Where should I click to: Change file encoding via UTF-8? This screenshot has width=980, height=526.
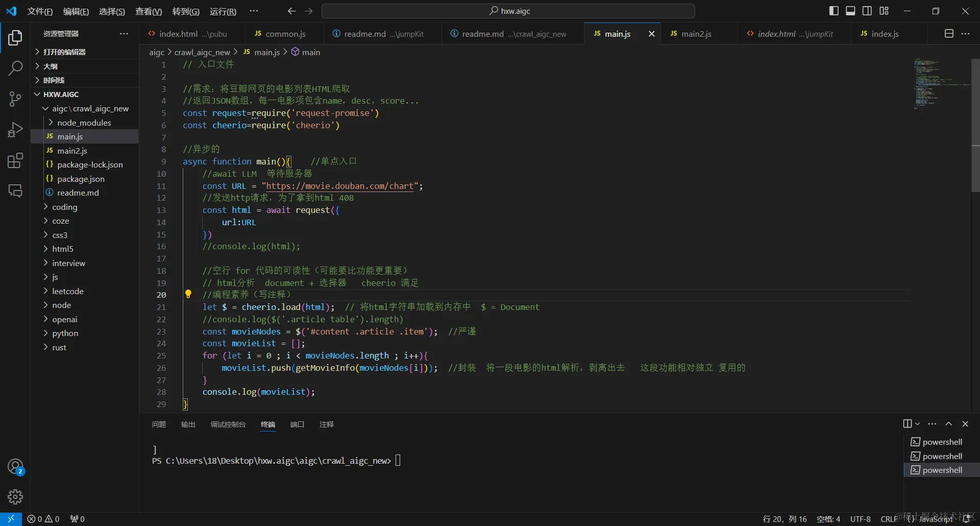[x=861, y=519]
